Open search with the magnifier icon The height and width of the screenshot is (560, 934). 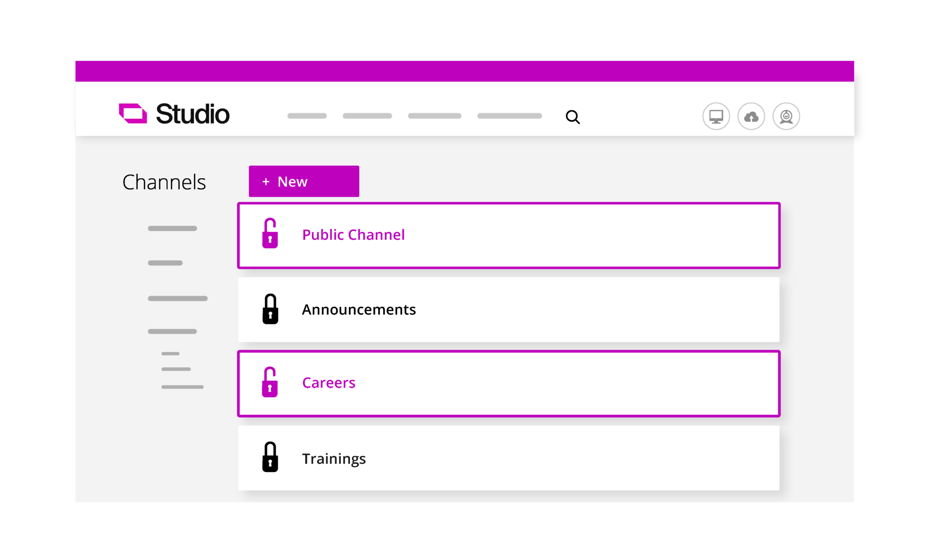[573, 117]
